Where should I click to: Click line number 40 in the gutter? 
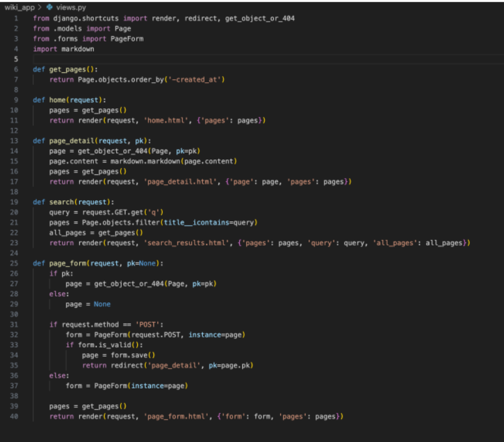pos(14,417)
